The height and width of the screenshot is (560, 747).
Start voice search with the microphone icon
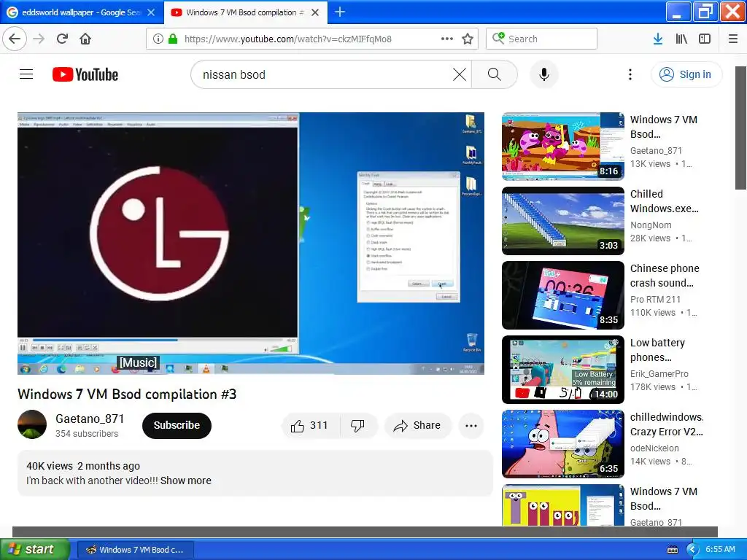coord(544,74)
